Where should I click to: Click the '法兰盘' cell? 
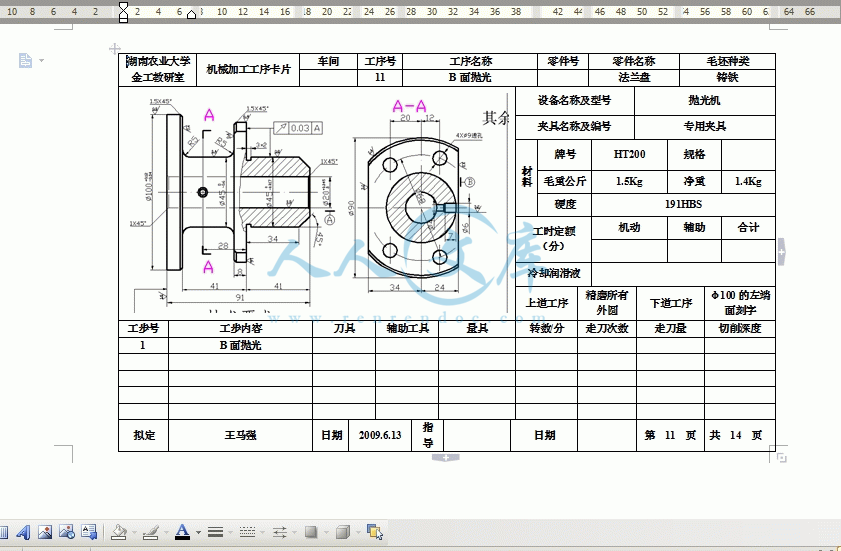pos(634,78)
